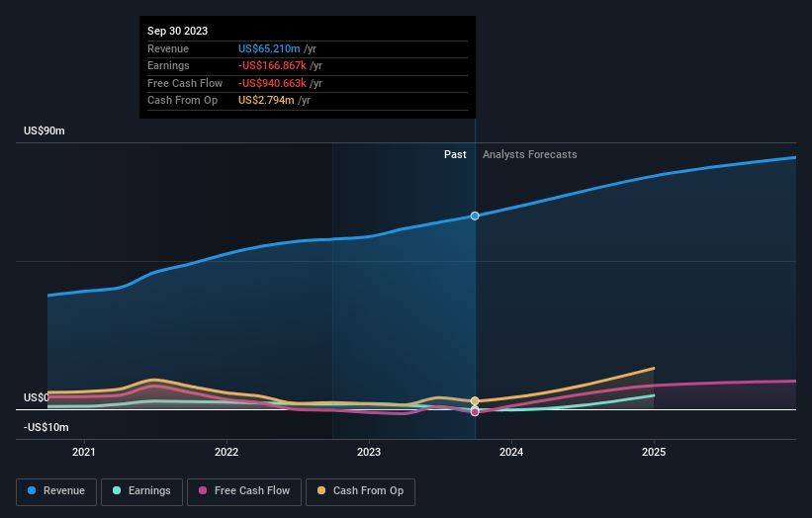Click the 2023 x-axis label
The width and height of the screenshot is (812, 518).
pos(369,453)
